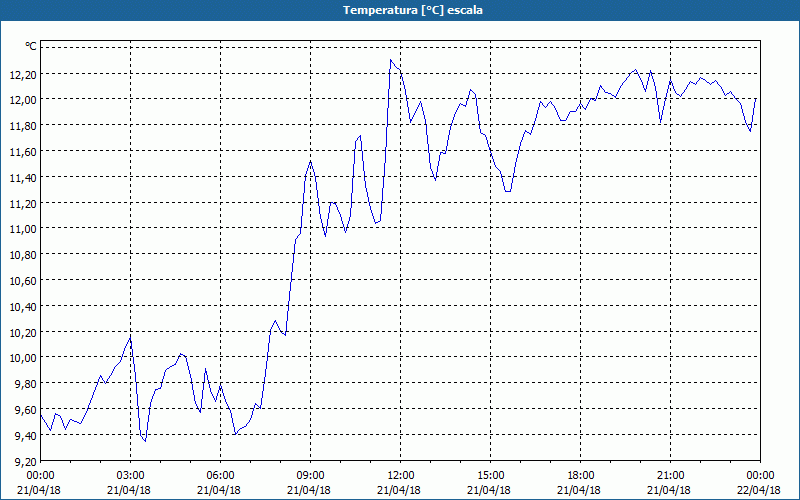
Task: Select the 11,00 y-axis value
Action: (x=23, y=229)
